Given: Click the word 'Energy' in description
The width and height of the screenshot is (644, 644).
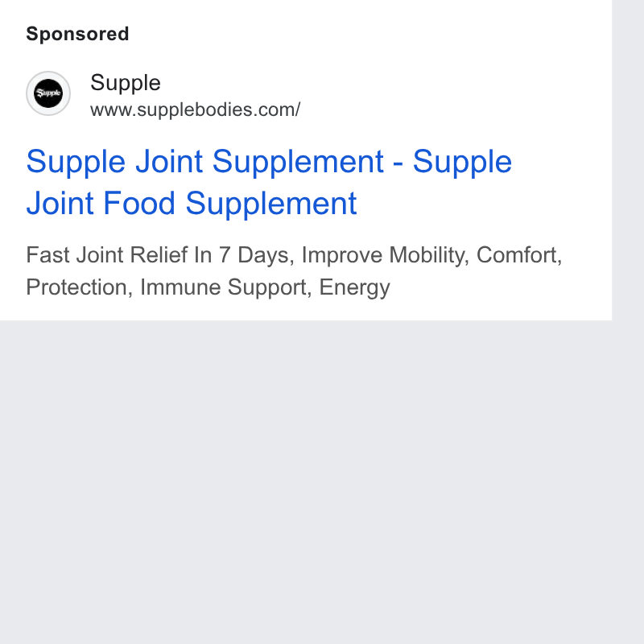Looking at the screenshot, I should 354,287.
